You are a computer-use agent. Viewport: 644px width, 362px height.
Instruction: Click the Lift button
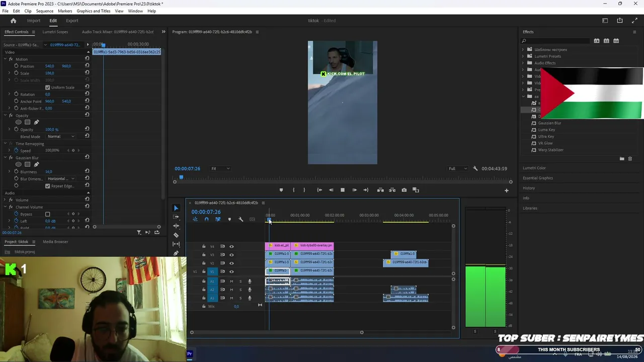coord(380,190)
